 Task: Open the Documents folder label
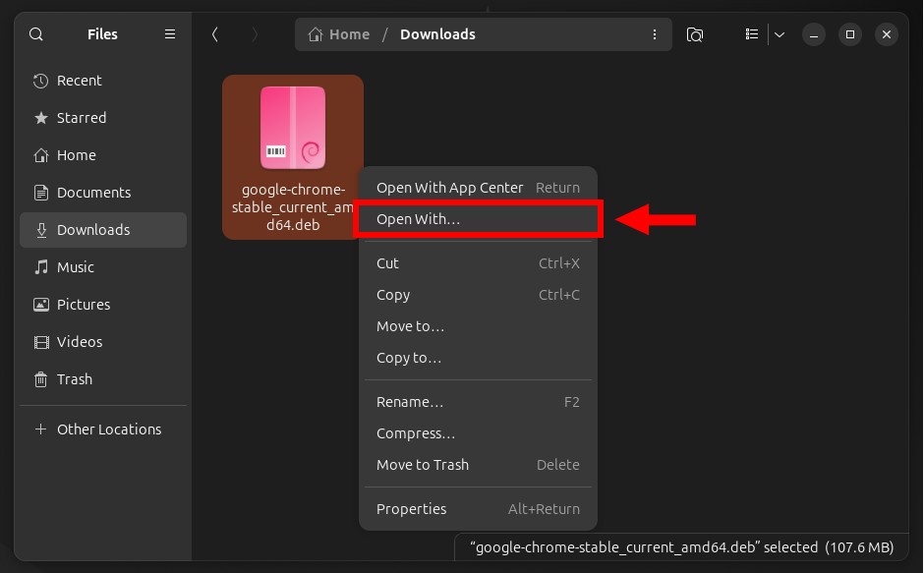point(93,193)
